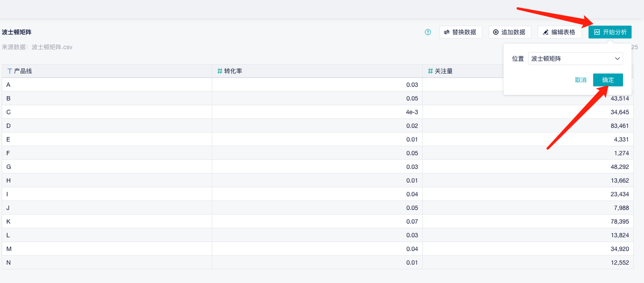Click the help question mark icon

pos(428,32)
